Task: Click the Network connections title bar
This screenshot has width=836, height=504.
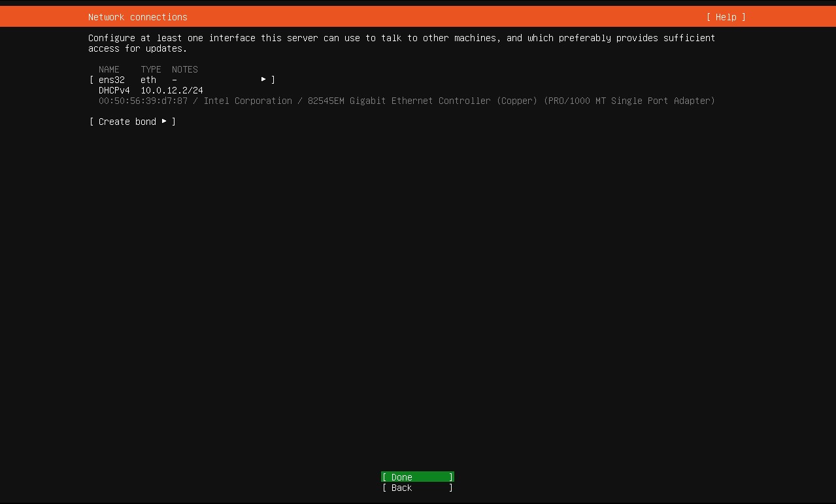Action: [x=137, y=17]
